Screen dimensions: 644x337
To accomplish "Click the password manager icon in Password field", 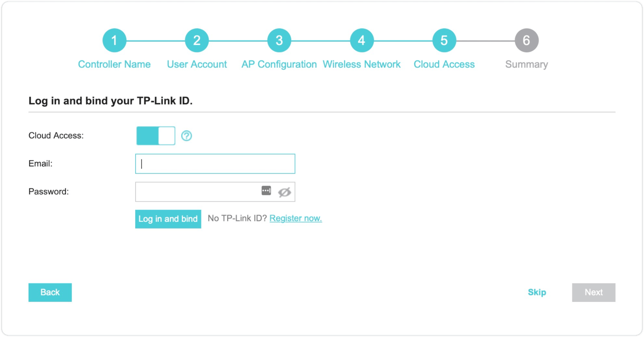I will click(266, 191).
